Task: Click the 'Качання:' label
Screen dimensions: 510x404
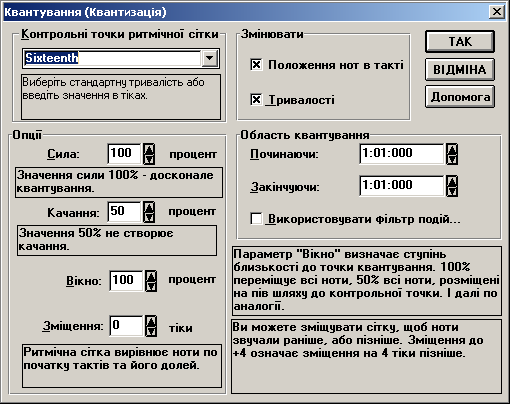Action: pos(73,213)
